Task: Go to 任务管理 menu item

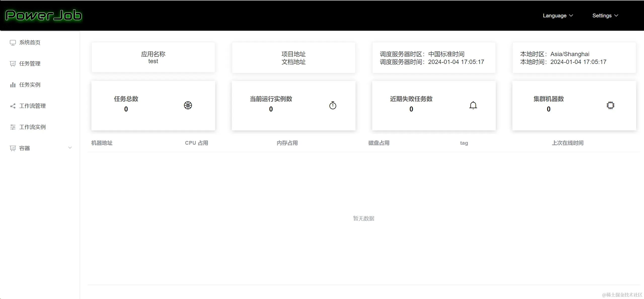Action: pyautogui.click(x=30, y=64)
